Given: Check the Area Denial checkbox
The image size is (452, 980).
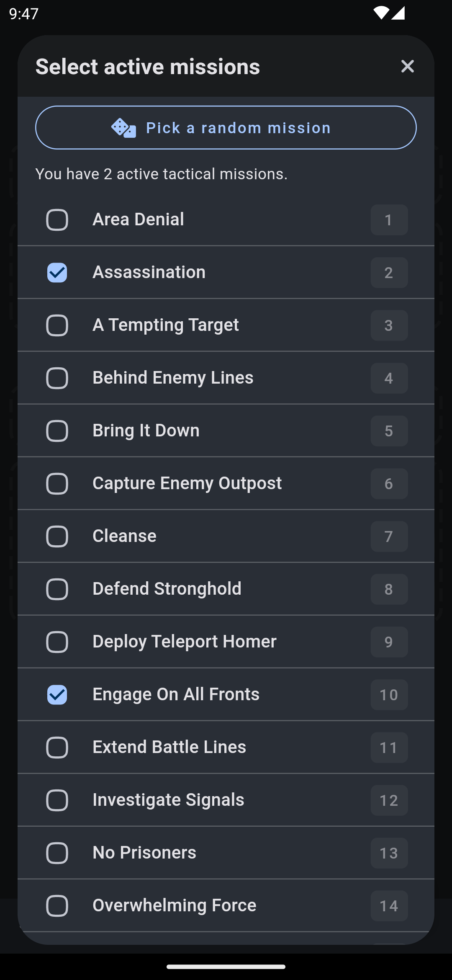Looking at the screenshot, I should tap(57, 220).
